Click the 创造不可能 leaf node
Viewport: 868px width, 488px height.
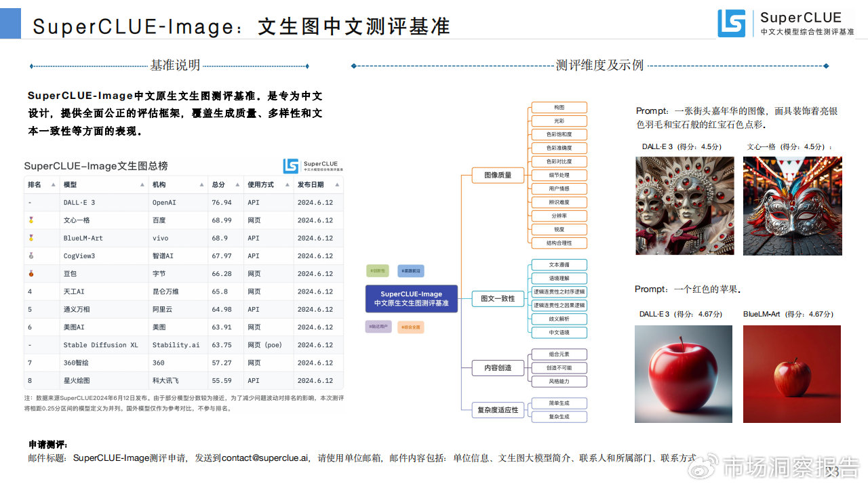[x=559, y=368]
